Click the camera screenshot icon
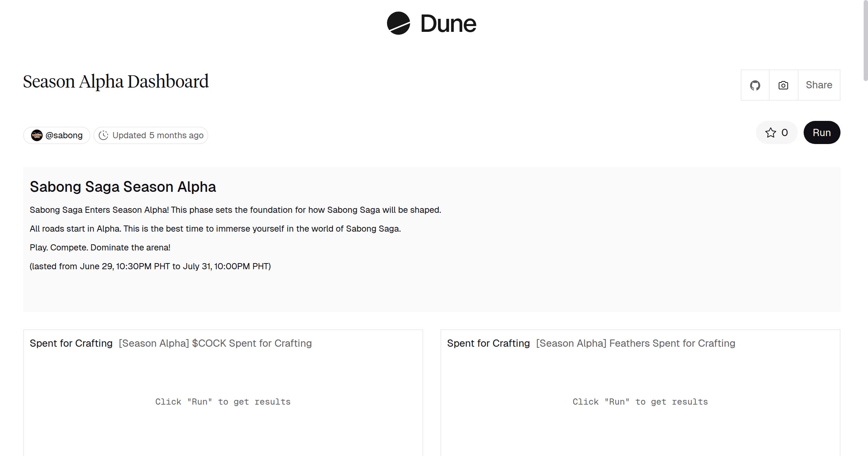 coord(783,85)
